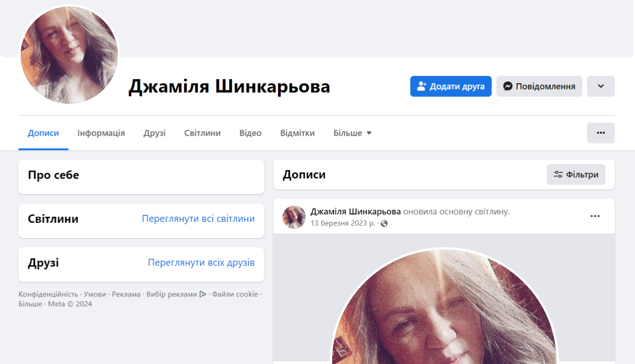This screenshot has width=635, height=364.
Task: Go to the «Відео» tab
Action: tap(250, 133)
